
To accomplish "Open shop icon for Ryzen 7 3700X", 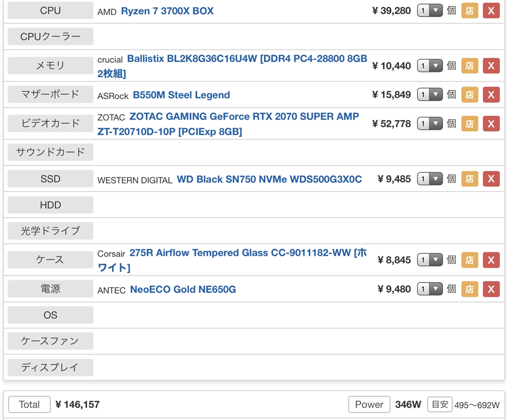I will (469, 10).
